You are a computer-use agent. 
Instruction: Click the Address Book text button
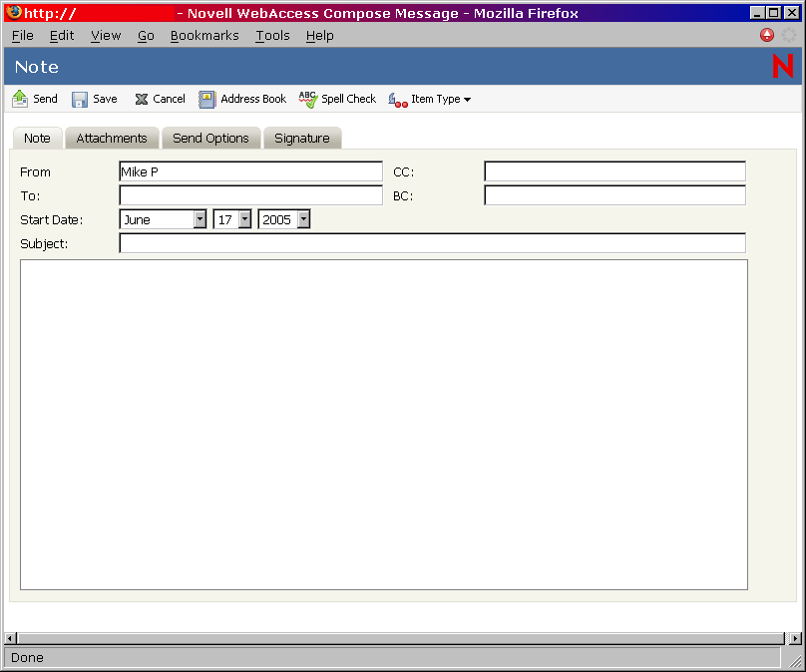pos(253,99)
